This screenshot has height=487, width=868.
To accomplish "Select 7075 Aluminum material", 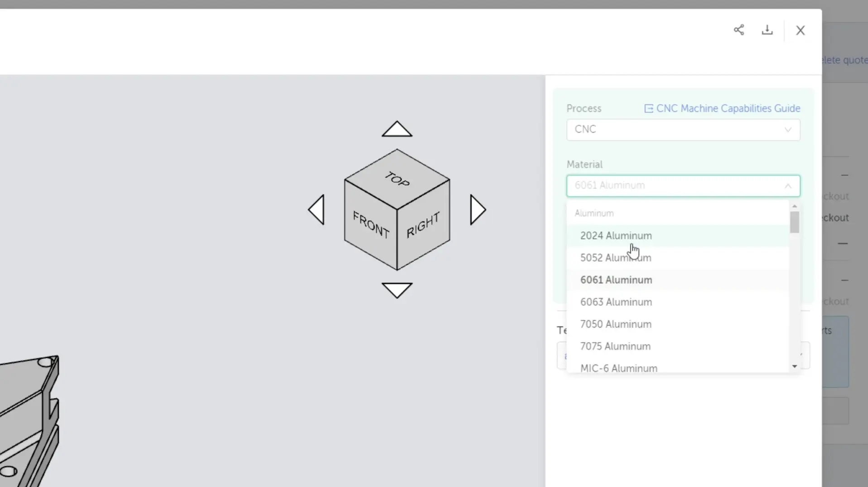I will click(x=615, y=347).
